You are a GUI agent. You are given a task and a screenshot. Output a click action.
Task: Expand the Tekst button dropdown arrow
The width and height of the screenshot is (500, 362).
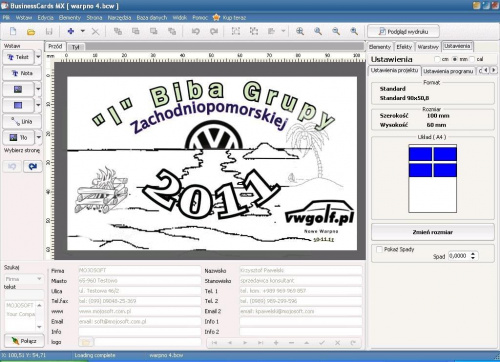38,57
